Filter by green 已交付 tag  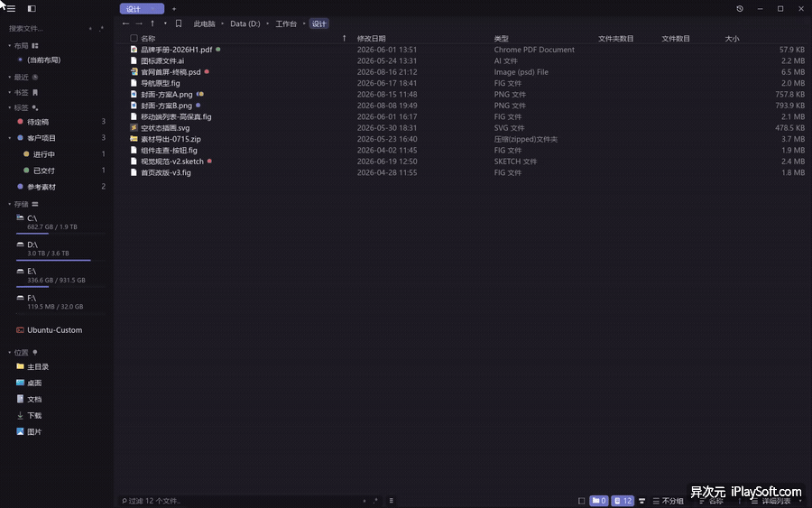(43, 171)
